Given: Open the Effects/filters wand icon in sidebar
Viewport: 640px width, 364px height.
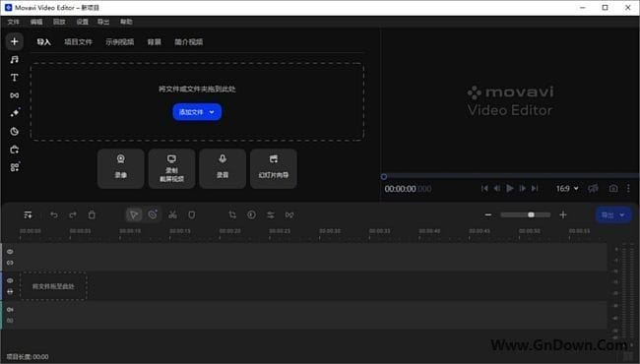Looking at the screenshot, I should coord(15,113).
